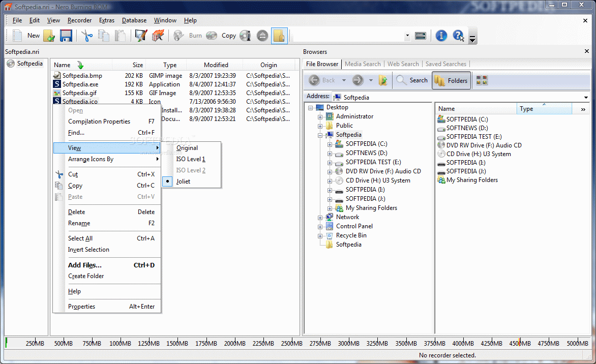Click the Disc Info icon
This screenshot has height=364, width=596.
click(x=245, y=36)
